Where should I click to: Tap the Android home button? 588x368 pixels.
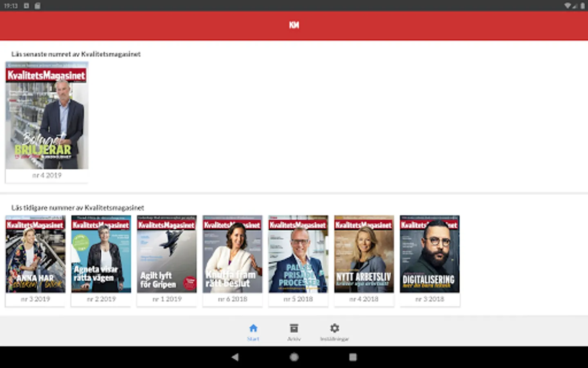(x=294, y=357)
